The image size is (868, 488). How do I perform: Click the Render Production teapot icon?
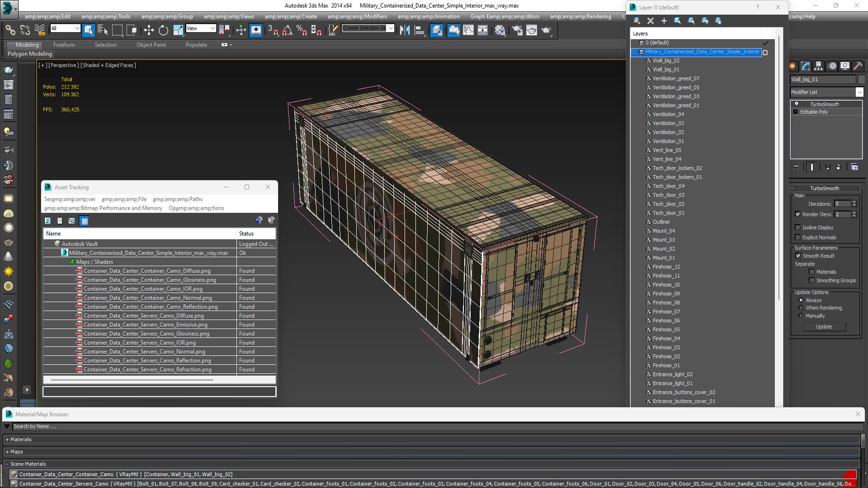(x=546, y=30)
